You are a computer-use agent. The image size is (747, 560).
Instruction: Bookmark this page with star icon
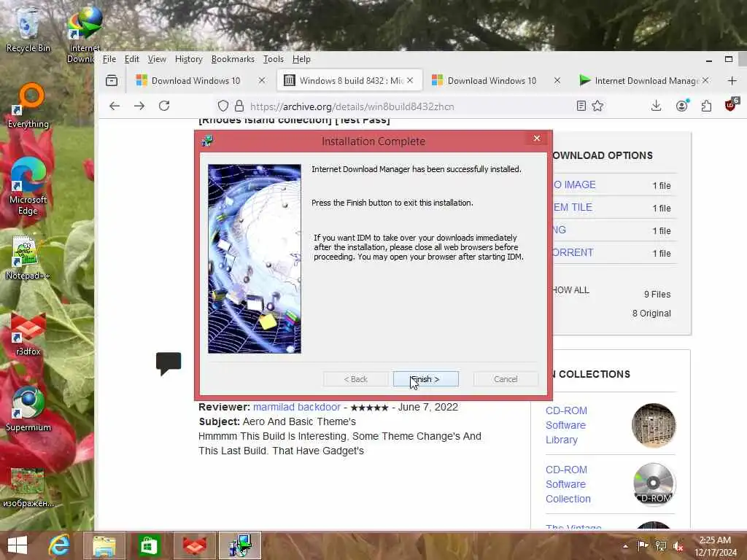tap(598, 106)
